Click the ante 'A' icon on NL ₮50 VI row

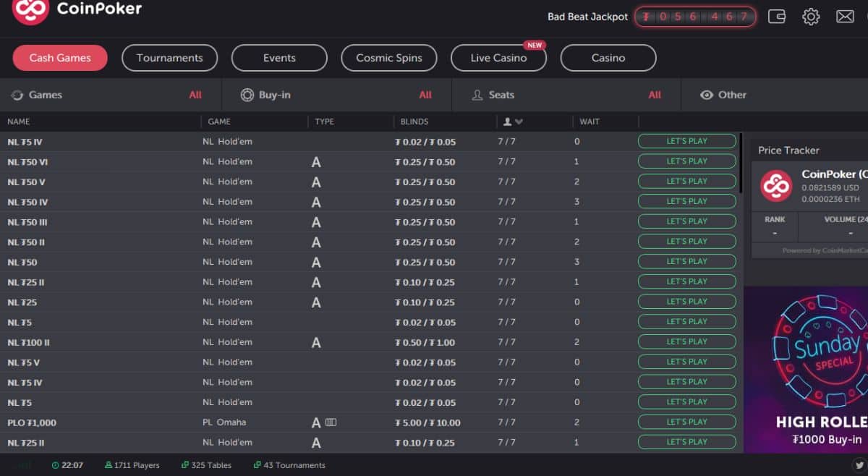coord(316,162)
